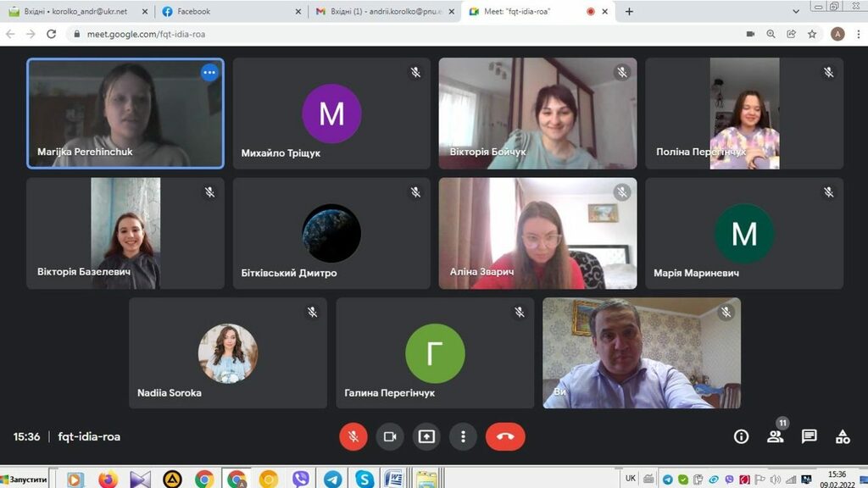Open a new browser tab
This screenshot has width=868, height=488.
[629, 12]
